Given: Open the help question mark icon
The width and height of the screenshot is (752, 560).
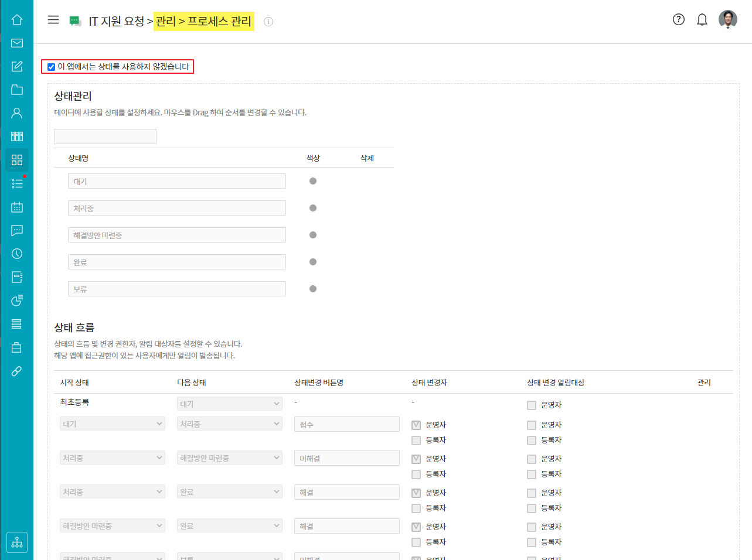Looking at the screenshot, I should [678, 20].
